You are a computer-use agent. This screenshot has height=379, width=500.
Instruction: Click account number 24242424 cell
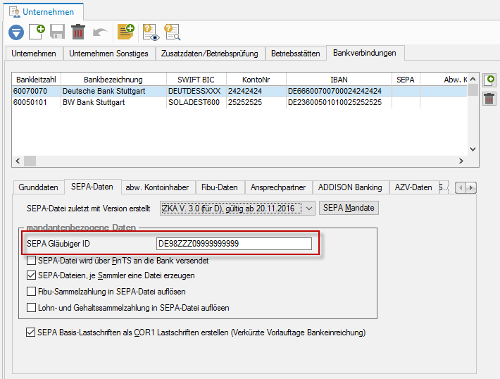256,91
